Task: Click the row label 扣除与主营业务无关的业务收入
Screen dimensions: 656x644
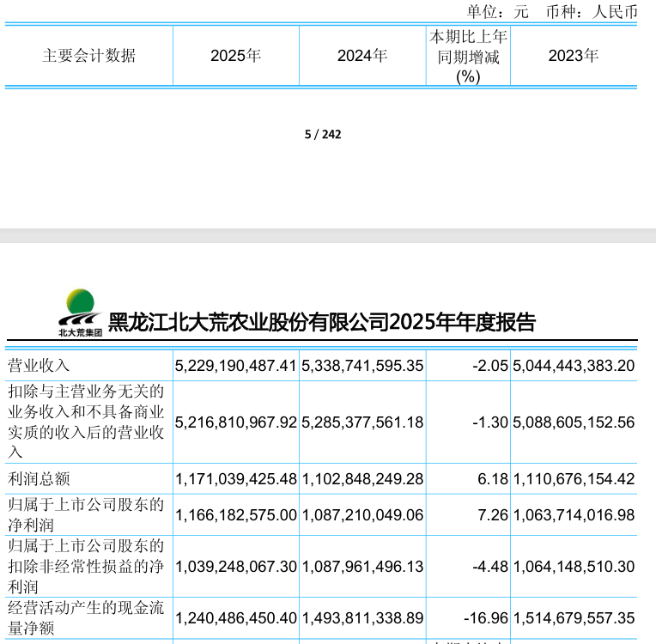Action: pos(86,422)
